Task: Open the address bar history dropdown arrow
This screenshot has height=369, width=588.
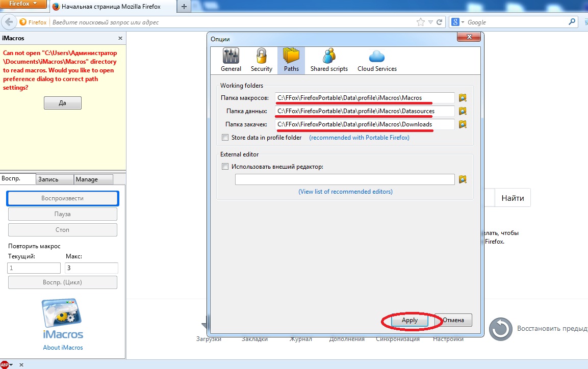Action: tap(430, 22)
